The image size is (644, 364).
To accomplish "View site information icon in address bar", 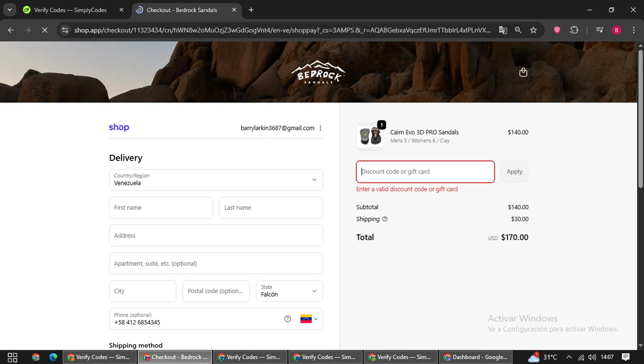I will [x=65, y=30].
